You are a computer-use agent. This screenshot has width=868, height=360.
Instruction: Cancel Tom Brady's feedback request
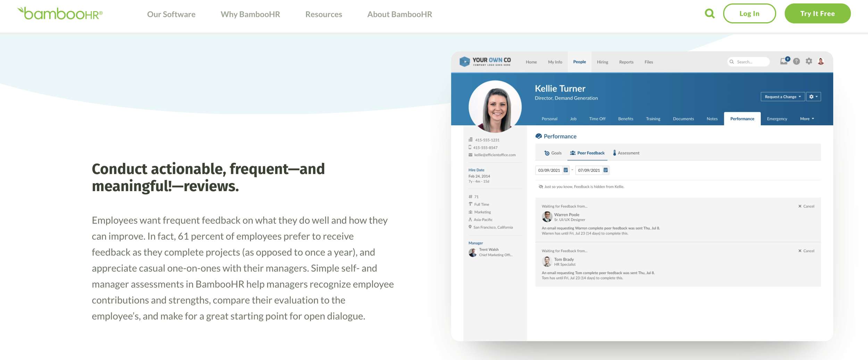pyautogui.click(x=806, y=251)
